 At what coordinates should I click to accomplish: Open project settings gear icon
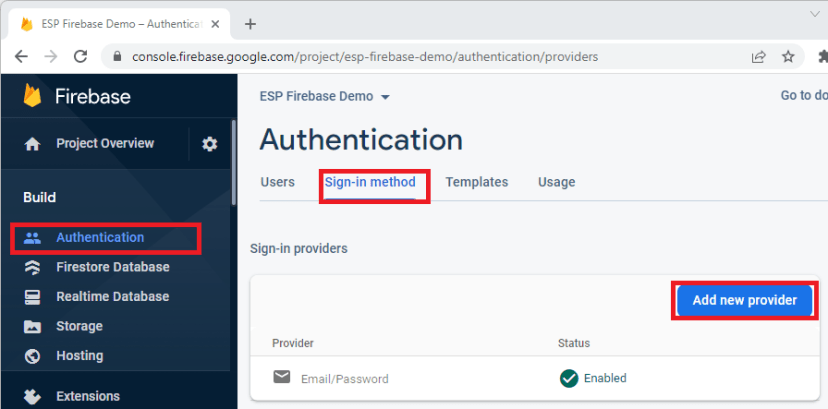(209, 144)
